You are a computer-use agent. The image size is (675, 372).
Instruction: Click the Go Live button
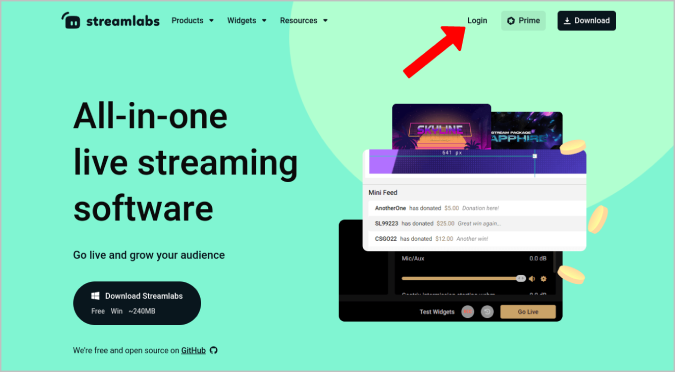coord(528,312)
